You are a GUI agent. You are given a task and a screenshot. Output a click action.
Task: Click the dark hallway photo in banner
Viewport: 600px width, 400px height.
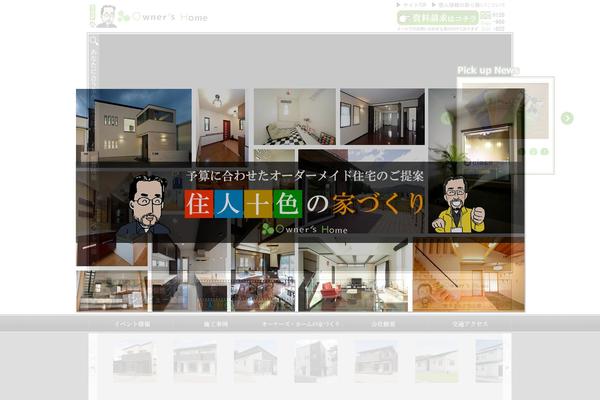pyautogui.click(x=382, y=117)
